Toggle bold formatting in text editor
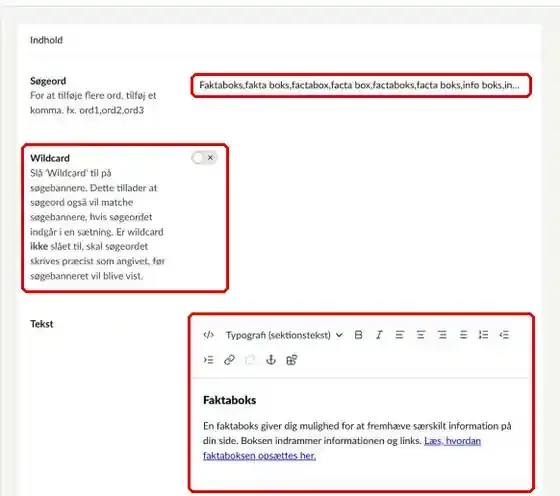This screenshot has height=496, width=560. click(x=359, y=335)
